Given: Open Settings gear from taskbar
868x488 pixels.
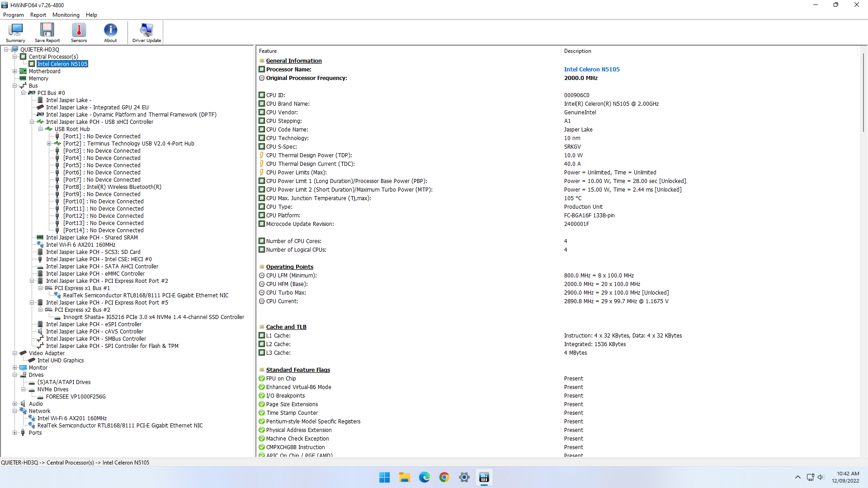Looking at the screenshot, I should click(464, 477).
